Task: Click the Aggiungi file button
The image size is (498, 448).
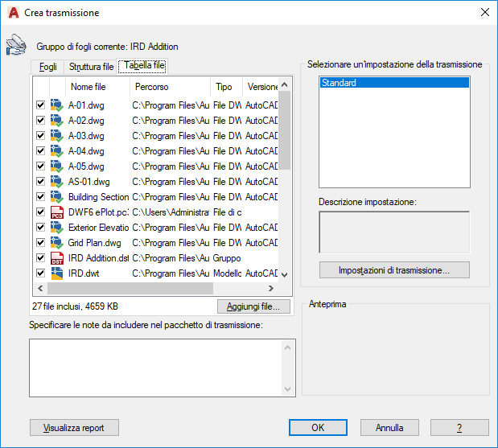Action: click(253, 306)
